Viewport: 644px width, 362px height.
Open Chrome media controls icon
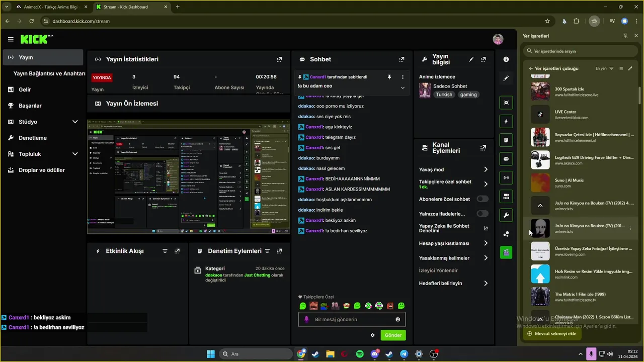pyautogui.click(x=612, y=21)
